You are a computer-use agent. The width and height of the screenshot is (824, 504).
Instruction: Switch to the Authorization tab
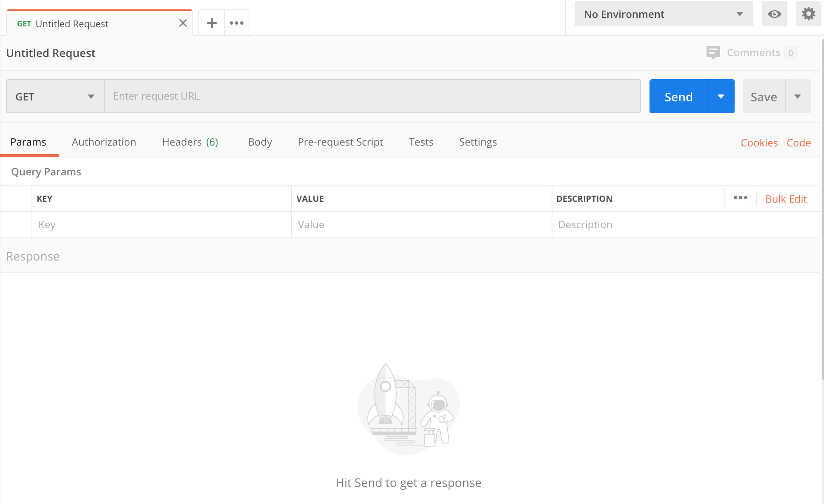[104, 142]
